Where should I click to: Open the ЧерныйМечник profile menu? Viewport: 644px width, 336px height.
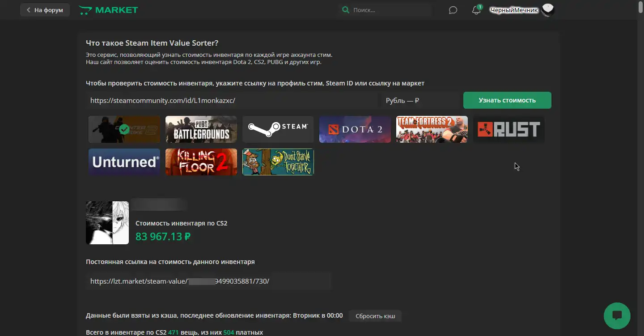(514, 10)
